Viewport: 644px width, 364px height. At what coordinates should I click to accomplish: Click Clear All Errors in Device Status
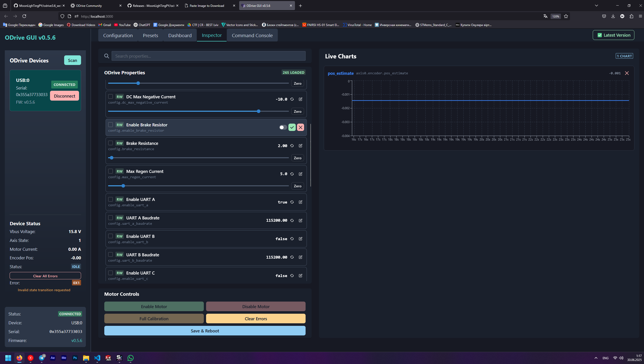coord(45,276)
